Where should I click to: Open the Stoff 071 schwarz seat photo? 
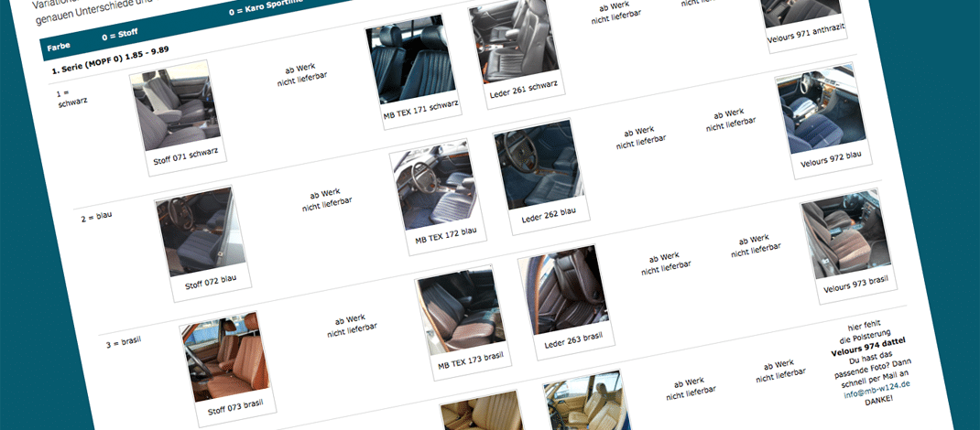coord(175,106)
